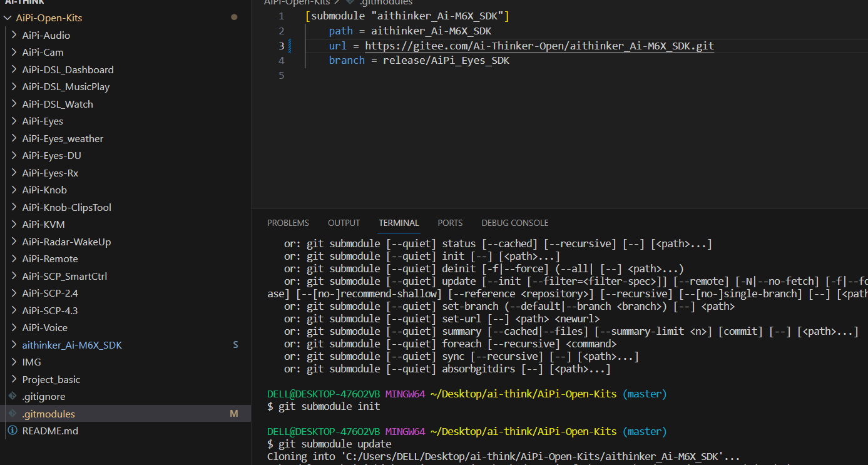Select the TERMINAL panel tab
The height and width of the screenshot is (465, 868).
pyautogui.click(x=399, y=223)
